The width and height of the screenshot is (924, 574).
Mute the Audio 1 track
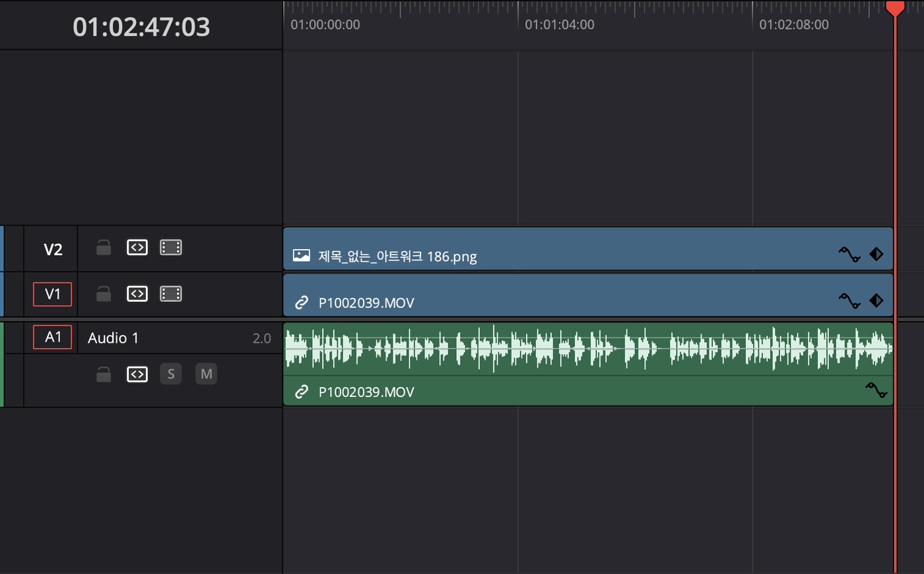click(207, 374)
